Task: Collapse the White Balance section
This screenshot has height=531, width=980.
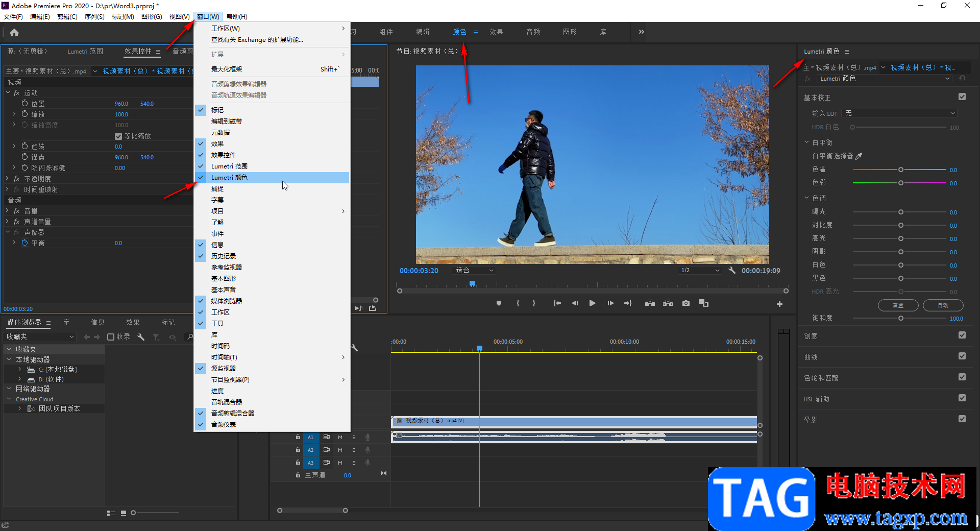Action: tap(807, 142)
